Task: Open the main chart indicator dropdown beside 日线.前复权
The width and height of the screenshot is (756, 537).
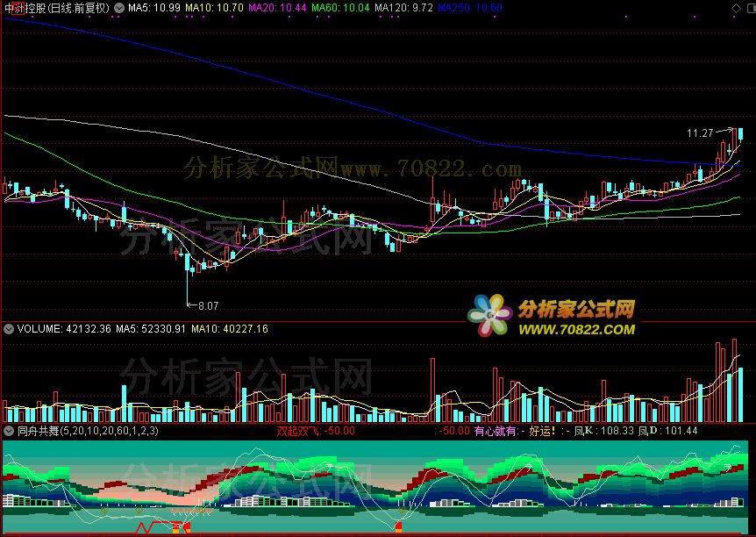Action: point(119,8)
